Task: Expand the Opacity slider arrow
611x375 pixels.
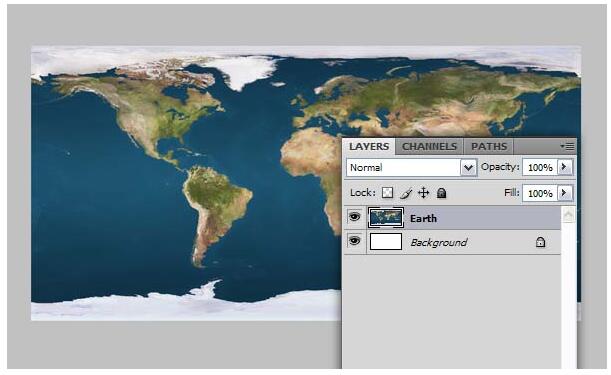Action: 564,167
